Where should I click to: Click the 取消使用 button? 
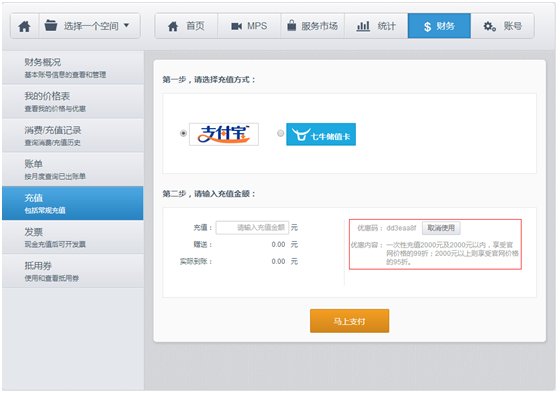441,228
